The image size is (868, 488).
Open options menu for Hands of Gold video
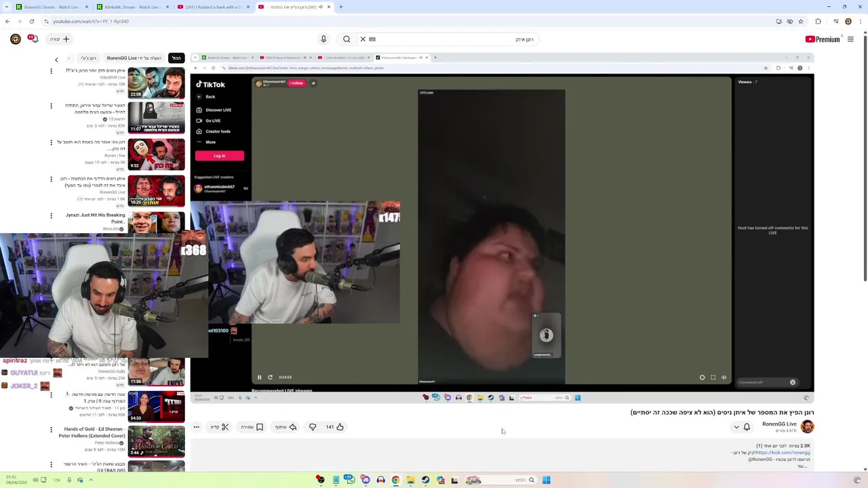[x=51, y=430]
